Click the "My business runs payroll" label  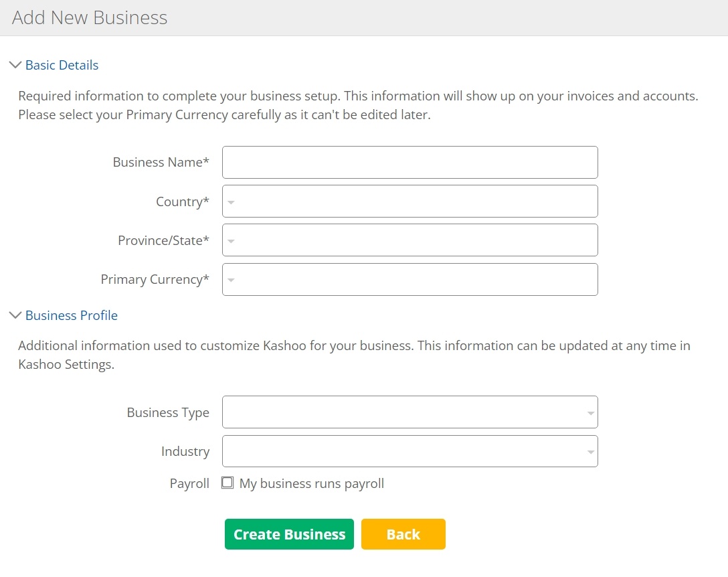coord(312,483)
